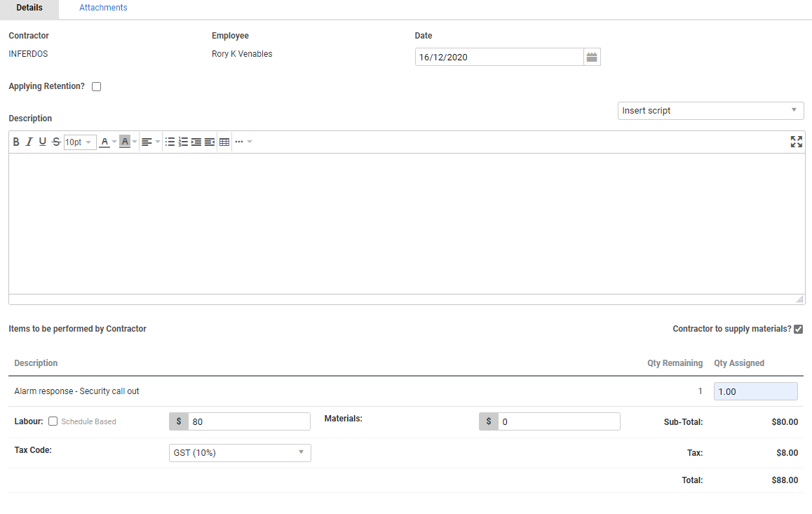The image size is (812, 514).
Task: Toggle italic formatting in description editor
Action: (29, 142)
